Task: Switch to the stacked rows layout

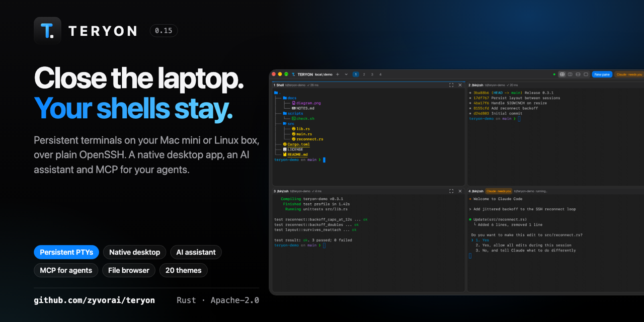Action: [578, 74]
